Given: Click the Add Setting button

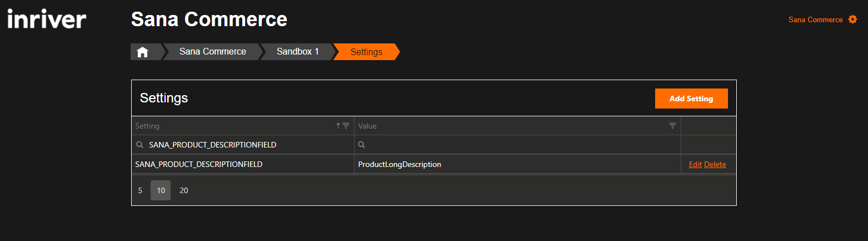Looking at the screenshot, I should tap(691, 99).
